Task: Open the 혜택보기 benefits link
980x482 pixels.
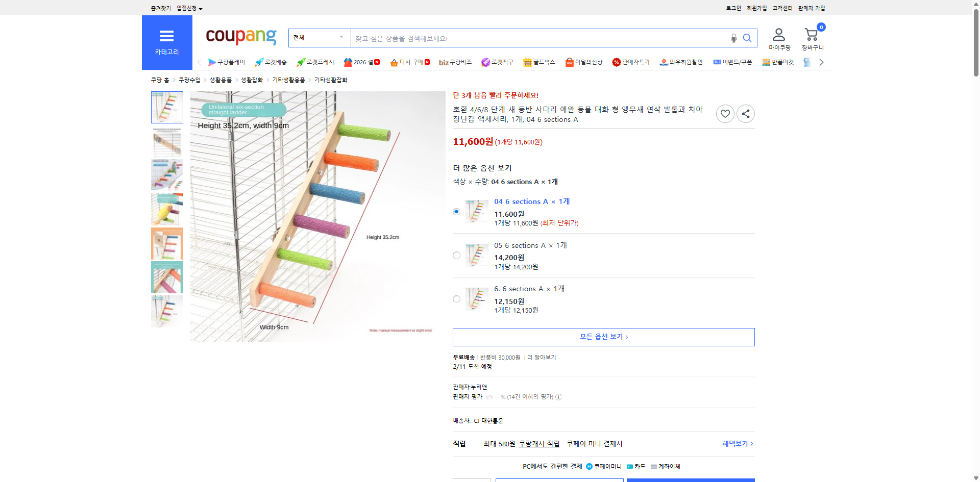Action: 736,443
